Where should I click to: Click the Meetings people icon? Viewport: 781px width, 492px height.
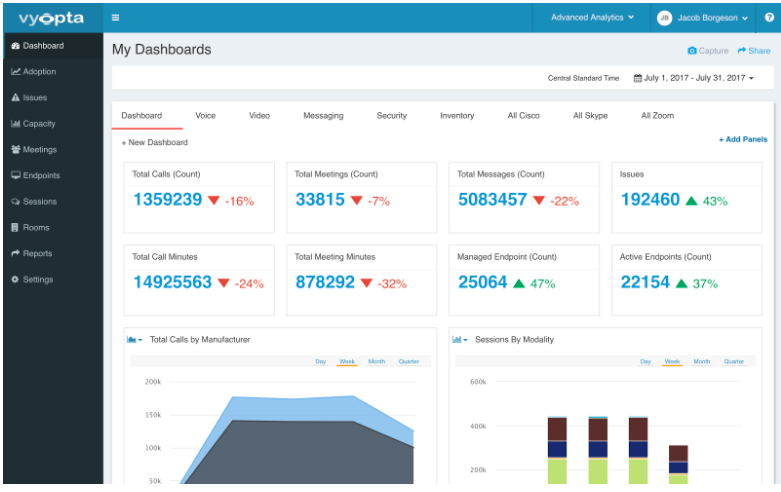(x=16, y=149)
